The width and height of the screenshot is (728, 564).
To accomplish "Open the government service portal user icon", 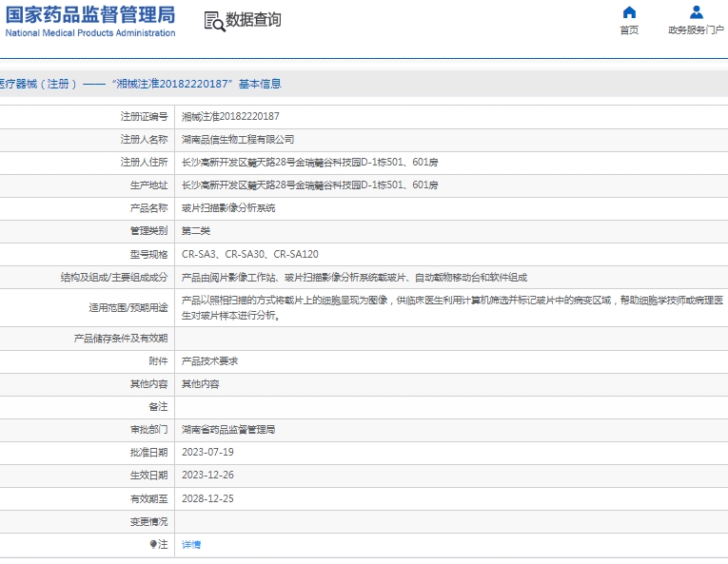I will click(696, 12).
